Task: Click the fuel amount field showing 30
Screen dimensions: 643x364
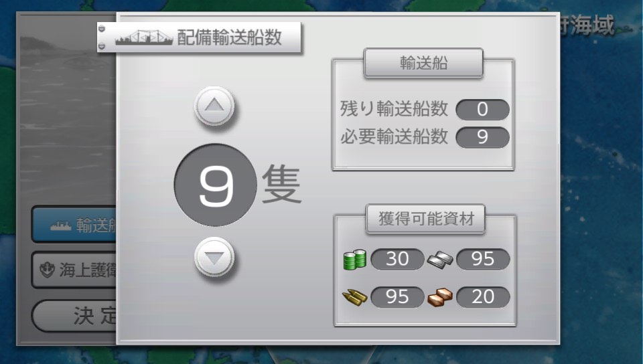Action: tap(397, 259)
